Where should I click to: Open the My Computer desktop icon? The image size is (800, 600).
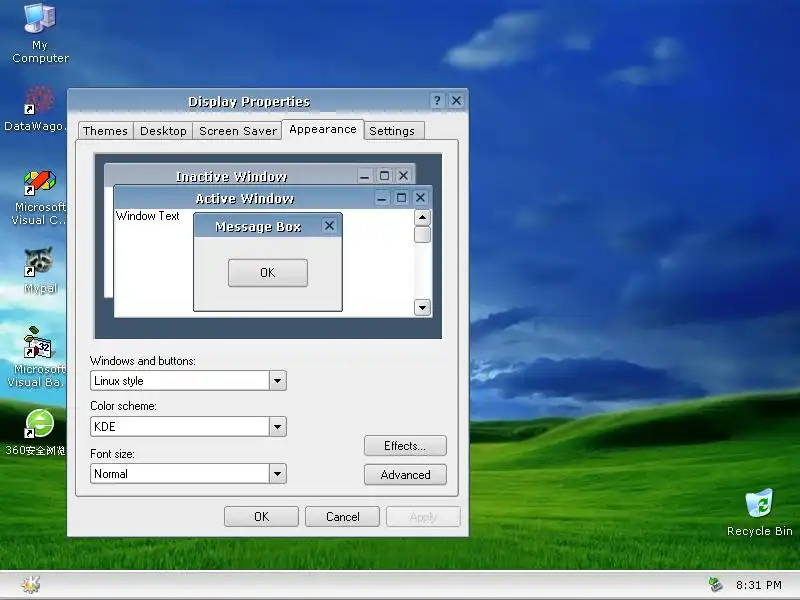click(40, 33)
